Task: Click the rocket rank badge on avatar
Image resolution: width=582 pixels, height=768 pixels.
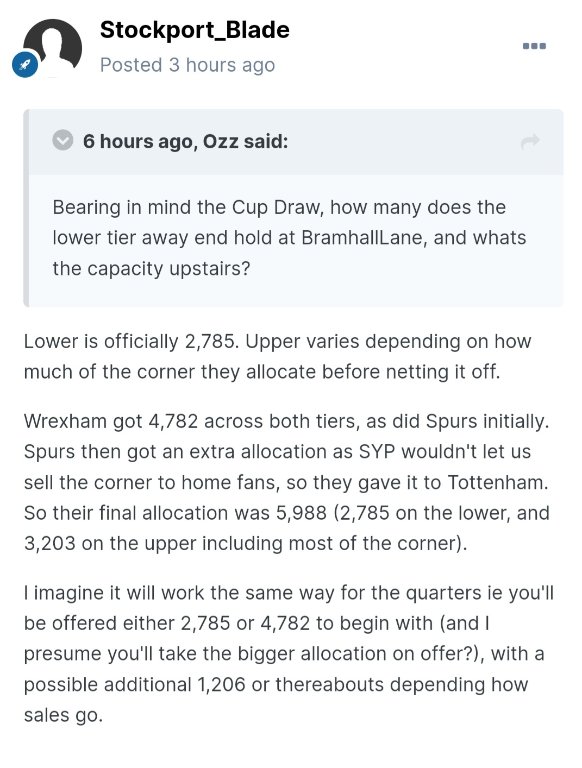Action: pos(25,65)
